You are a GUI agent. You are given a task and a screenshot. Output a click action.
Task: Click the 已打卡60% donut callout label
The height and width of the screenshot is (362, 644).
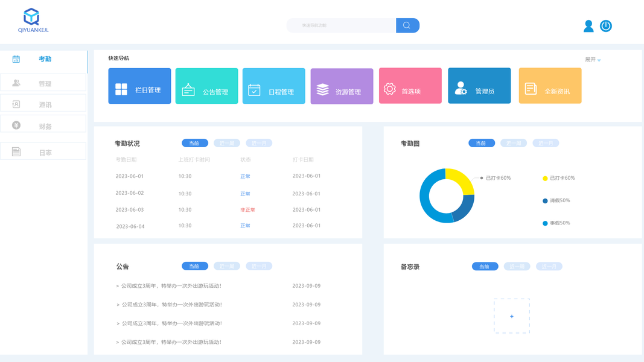coord(498,178)
